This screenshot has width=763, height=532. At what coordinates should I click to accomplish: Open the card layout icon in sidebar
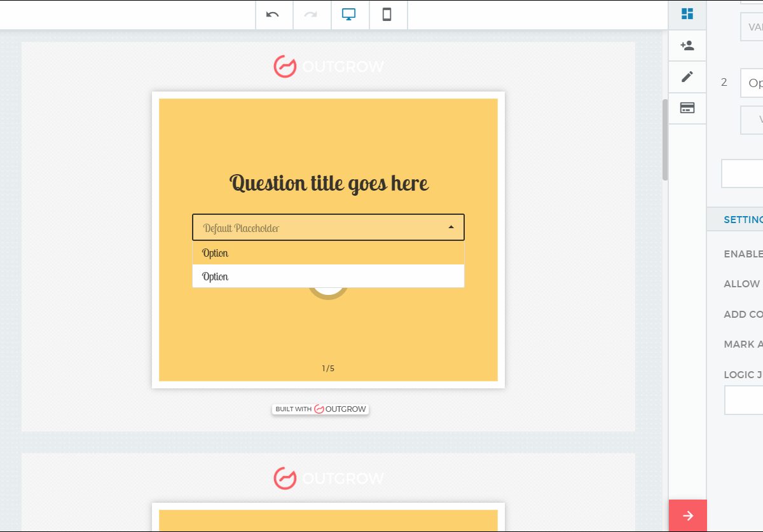687,108
